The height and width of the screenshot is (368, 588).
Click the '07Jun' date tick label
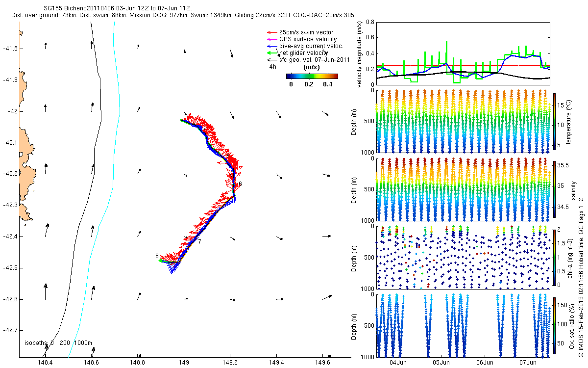click(x=528, y=363)
